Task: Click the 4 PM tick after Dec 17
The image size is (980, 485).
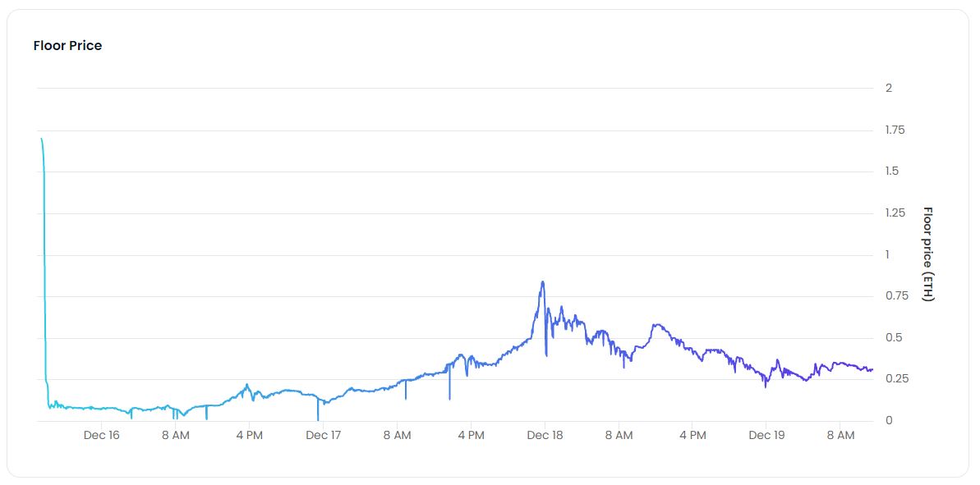Action: click(x=471, y=435)
